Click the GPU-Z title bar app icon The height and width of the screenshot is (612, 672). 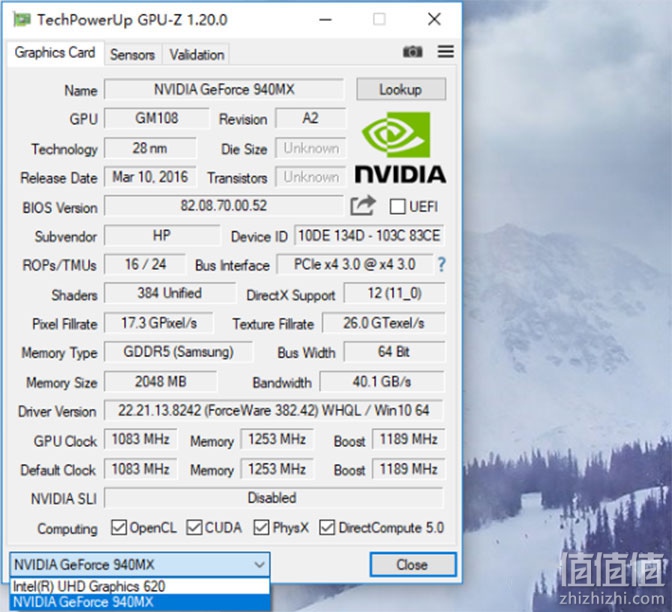(x=21, y=20)
